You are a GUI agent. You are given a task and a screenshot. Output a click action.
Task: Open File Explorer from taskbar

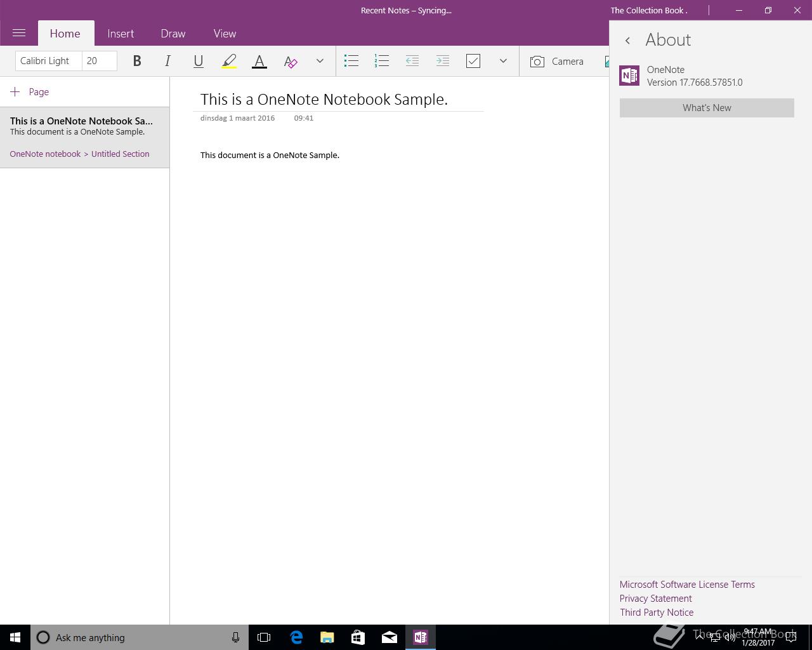[327, 637]
